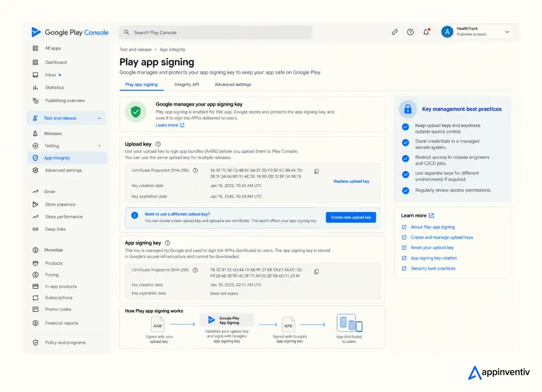Click the Replace upload key link

tap(351, 182)
